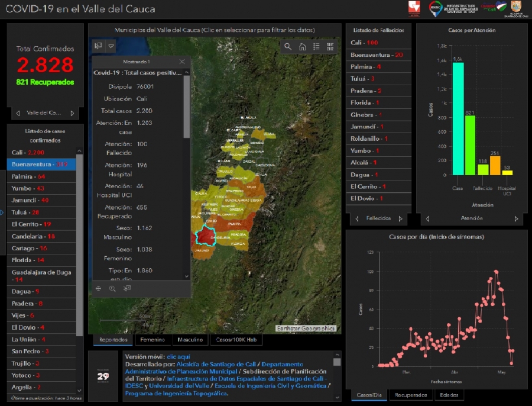Switch to the Femenino map tab

pyautogui.click(x=153, y=340)
